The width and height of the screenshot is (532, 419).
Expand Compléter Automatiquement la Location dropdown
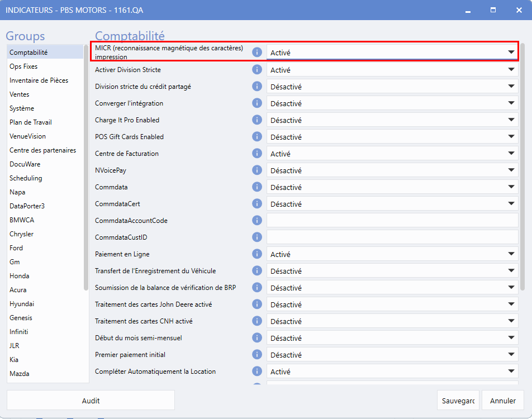[x=392, y=372]
